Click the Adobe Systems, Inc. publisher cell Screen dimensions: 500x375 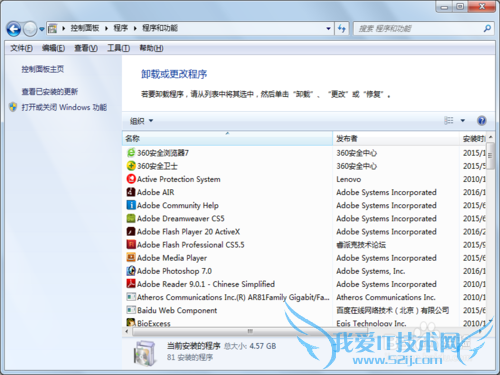coord(371,271)
